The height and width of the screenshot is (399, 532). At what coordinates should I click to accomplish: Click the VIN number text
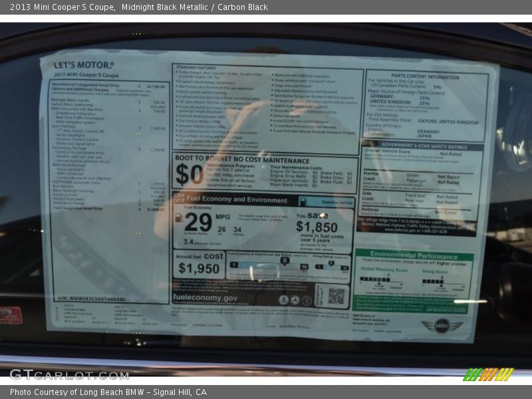[92, 299]
